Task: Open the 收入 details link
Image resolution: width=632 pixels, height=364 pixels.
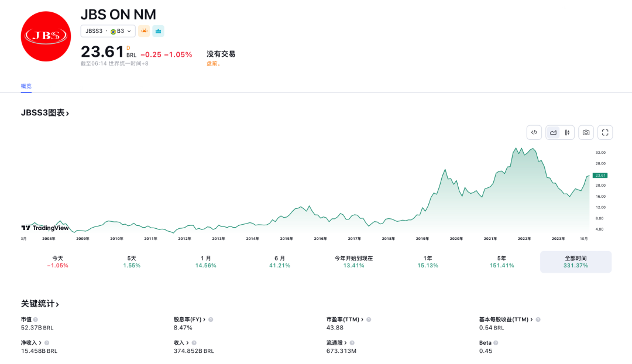Action: click(181, 343)
